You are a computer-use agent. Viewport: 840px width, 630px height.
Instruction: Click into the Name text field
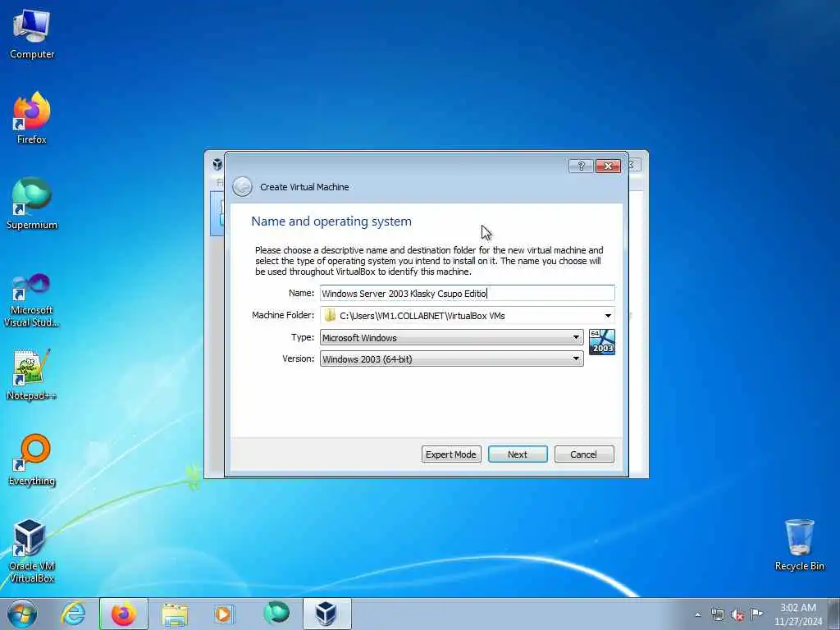[x=467, y=293]
